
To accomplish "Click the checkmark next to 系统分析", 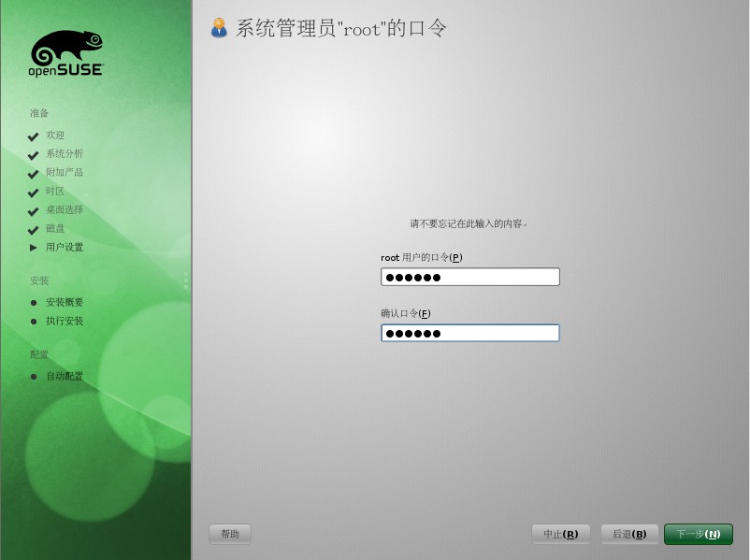I will (x=33, y=155).
